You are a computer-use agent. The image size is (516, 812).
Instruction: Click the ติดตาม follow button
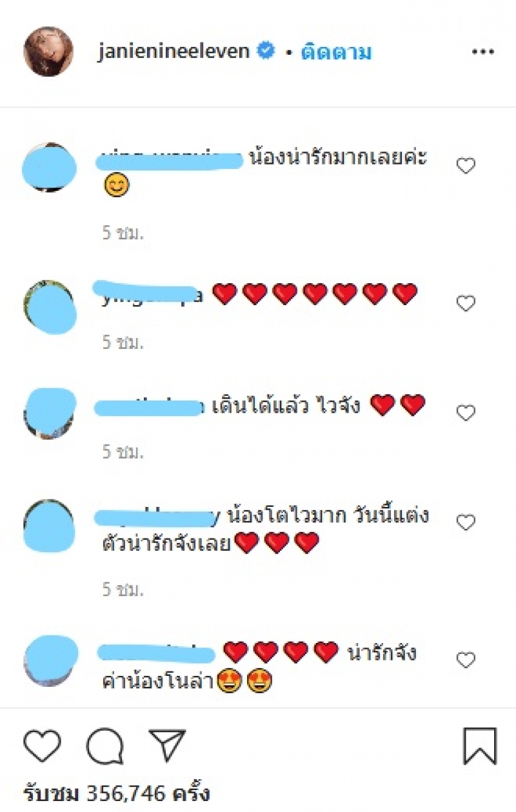coord(336,52)
